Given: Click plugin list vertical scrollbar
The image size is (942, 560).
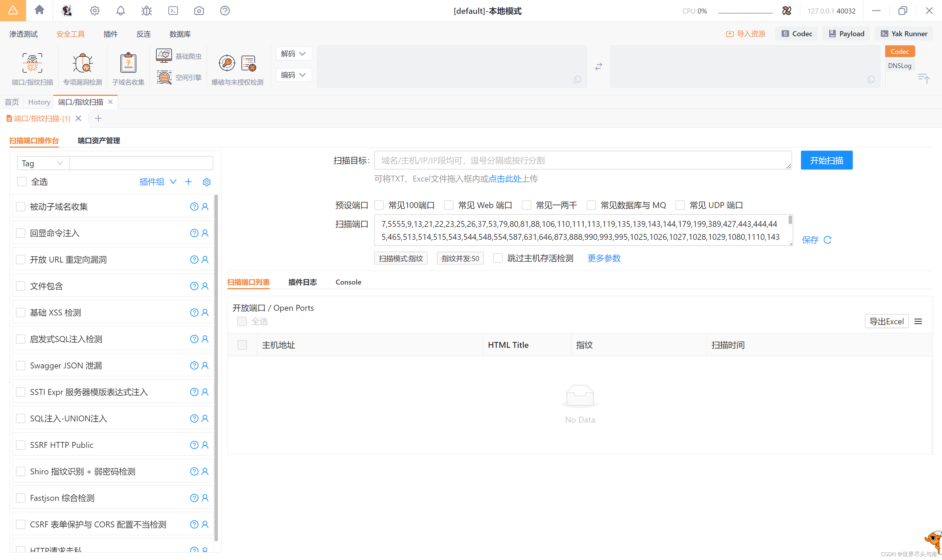Looking at the screenshot, I should [x=216, y=368].
